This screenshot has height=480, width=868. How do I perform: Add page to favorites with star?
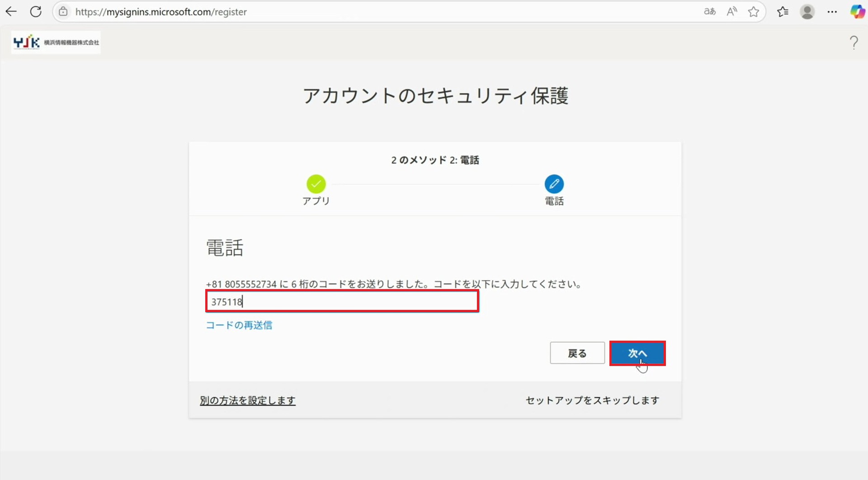tap(753, 12)
